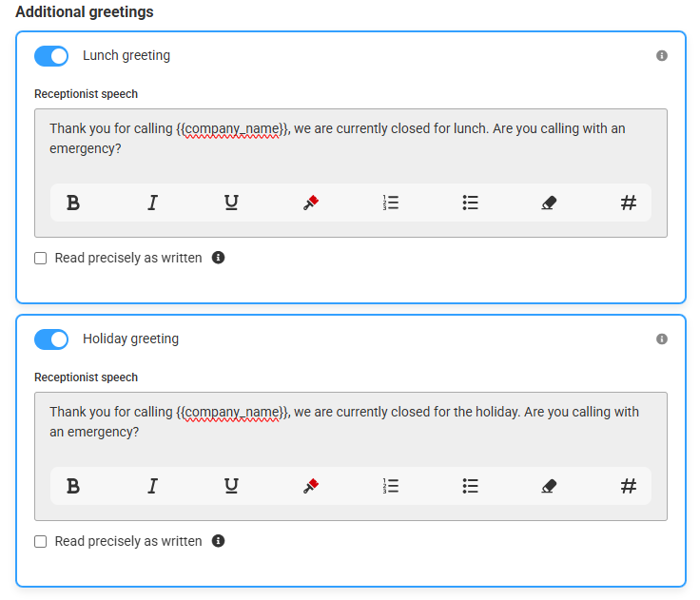Turn off the Holiday greeting toggle

click(x=51, y=339)
